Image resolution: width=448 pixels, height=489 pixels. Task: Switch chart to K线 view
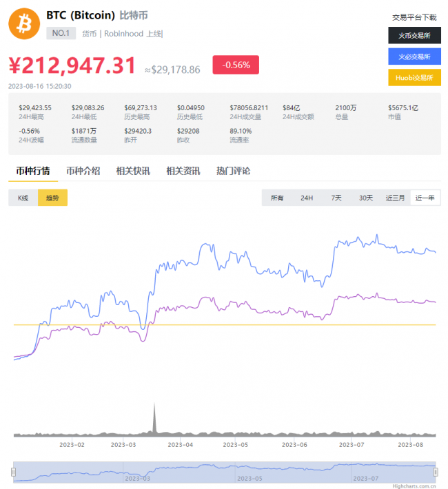[x=23, y=198]
